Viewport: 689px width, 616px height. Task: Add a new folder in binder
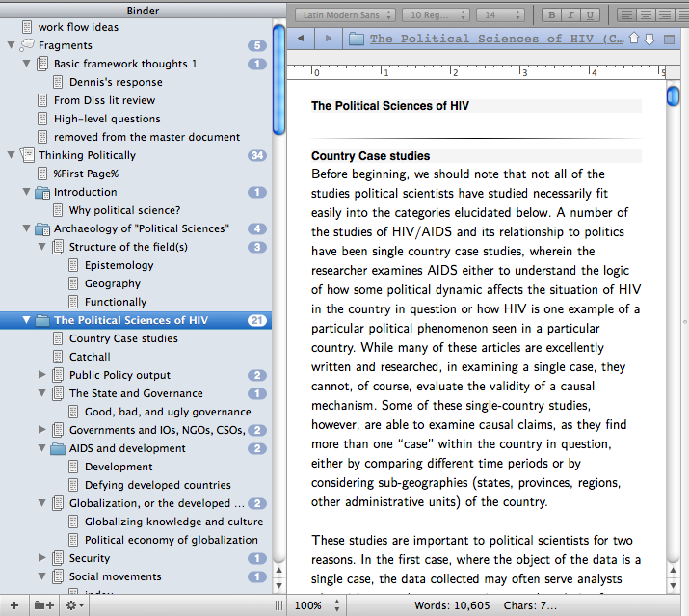pos(44,605)
